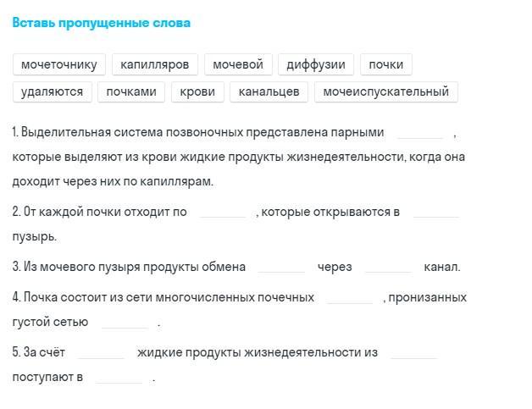Screen dimensions: 532x409
Task: Click blank before 'канал' in sentence 3
Action: point(388,267)
